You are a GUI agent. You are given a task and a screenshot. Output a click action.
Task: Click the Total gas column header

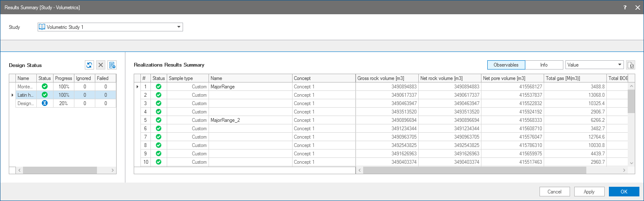coord(575,78)
